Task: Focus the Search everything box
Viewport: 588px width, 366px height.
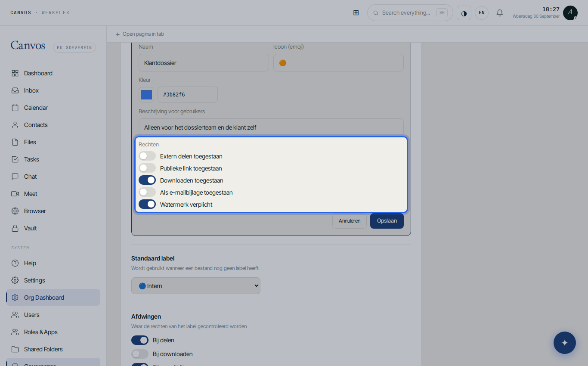Action: point(410,13)
